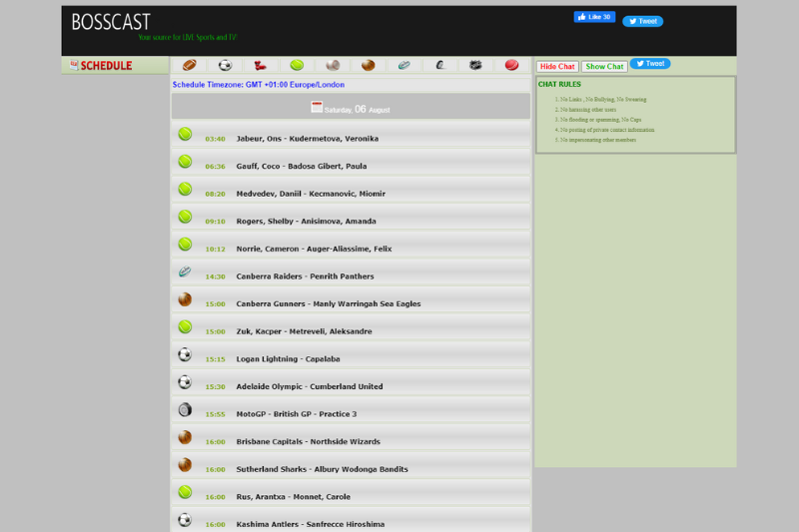Open Sutherland Sharks - Albury Wodonga Bandits
Viewport: 799px width, 532px height.
click(322, 469)
